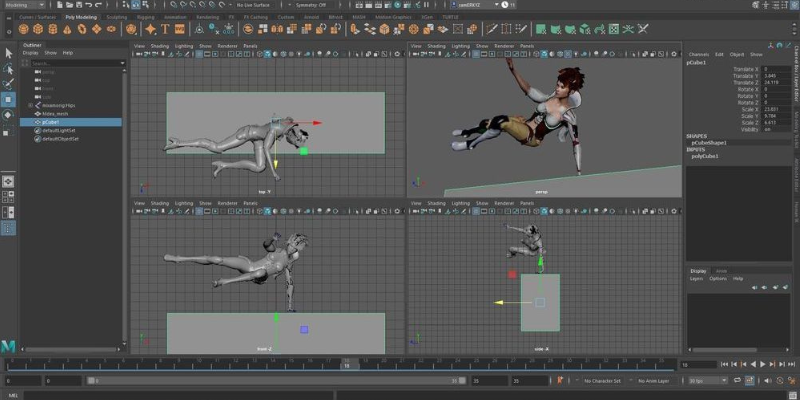Toggle four-pane layout button in sidebar
800x400 pixels.
pyautogui.click(x=8, y=197)
